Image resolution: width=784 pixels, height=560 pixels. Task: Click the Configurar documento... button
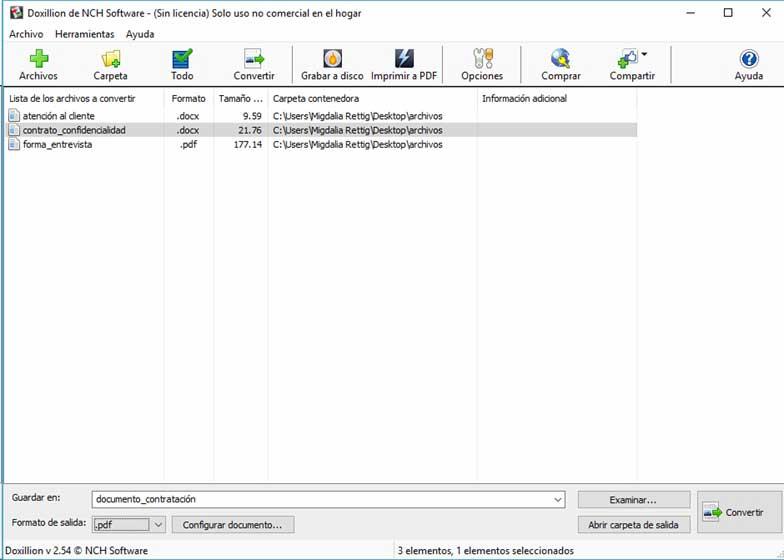click(232, 525)
